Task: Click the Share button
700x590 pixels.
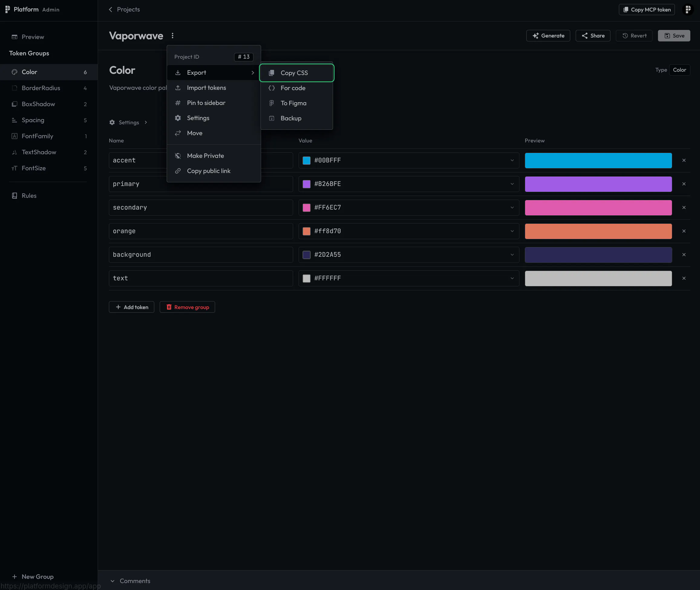Action: coord(593,36)
